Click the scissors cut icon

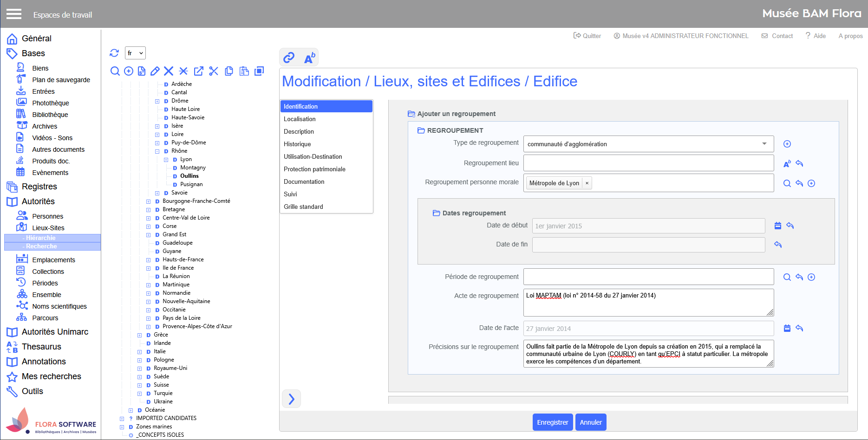pos(214,71)
